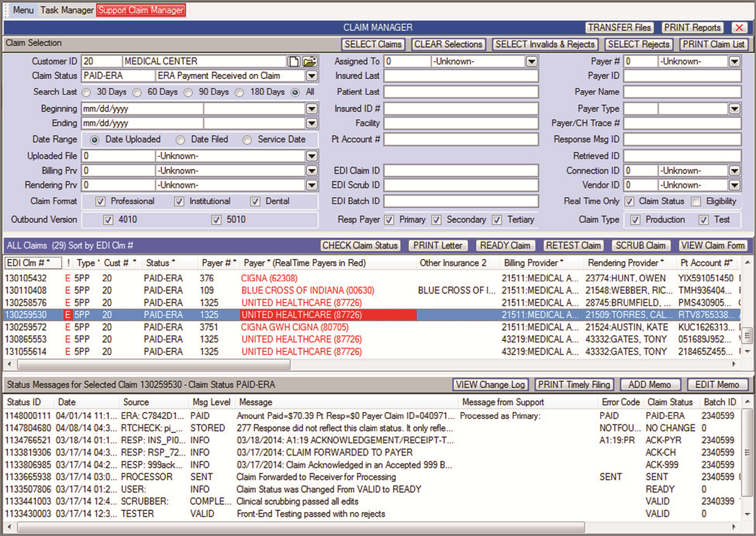This screenshot has width=756, height=536.
Task: Click SCRUB Claim for the highlighted claim
Action: click(641, 245)
